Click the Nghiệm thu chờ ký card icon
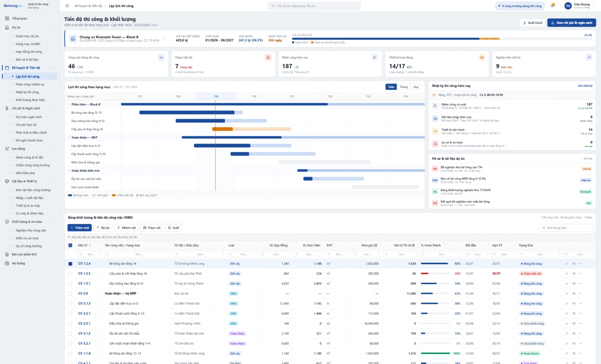Viewport: 601px width, 364px height. 589,57
